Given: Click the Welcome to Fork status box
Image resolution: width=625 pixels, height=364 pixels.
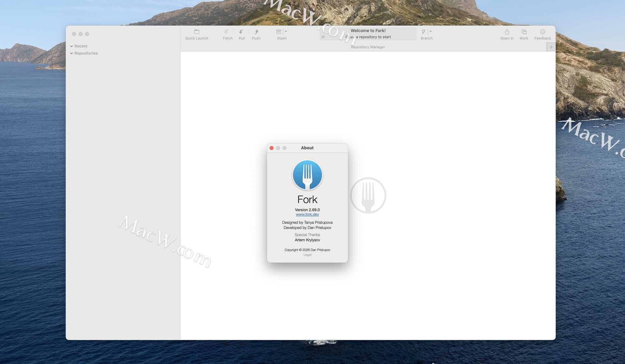Looking at the screenshot, I should [x=368, y=34].
